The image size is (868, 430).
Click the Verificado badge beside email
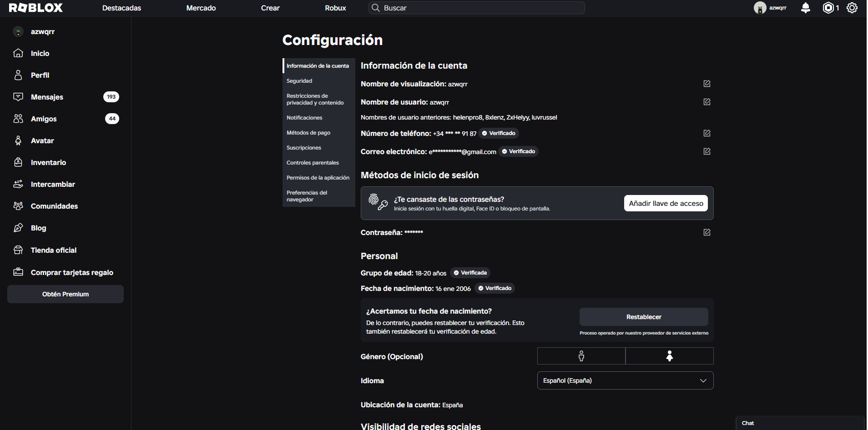pyautogui.click(x=519, y=151)
